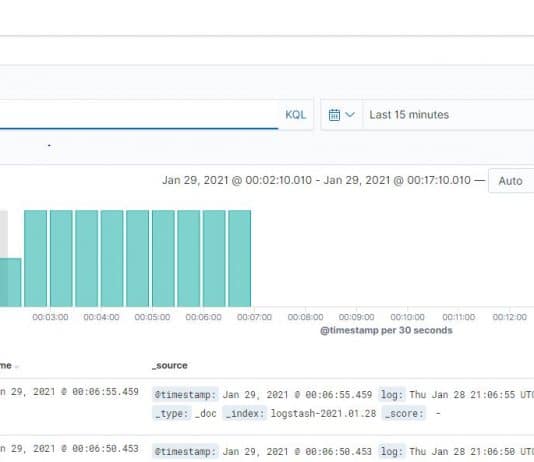Image resolution: width=534 pixels, height=462 pixels.
Task: Select histogram bar at 00:05:00
Action: click(x=163, y=258)
